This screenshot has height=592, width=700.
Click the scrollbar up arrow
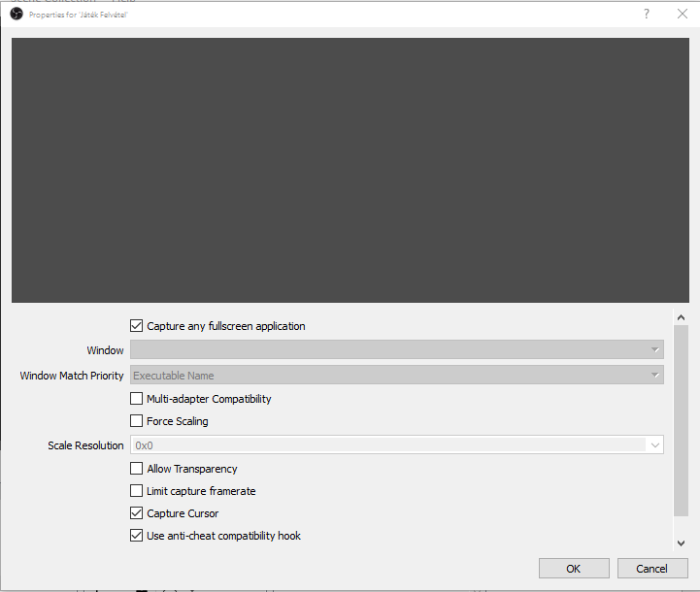pyautogui.click(x=681, y=317)
